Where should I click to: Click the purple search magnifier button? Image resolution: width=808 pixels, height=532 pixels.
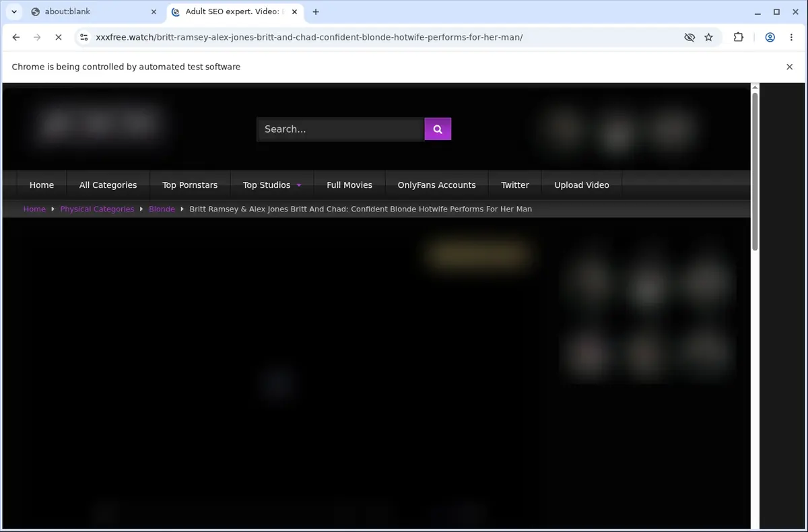pyautogui.click(x=438, y=129)
